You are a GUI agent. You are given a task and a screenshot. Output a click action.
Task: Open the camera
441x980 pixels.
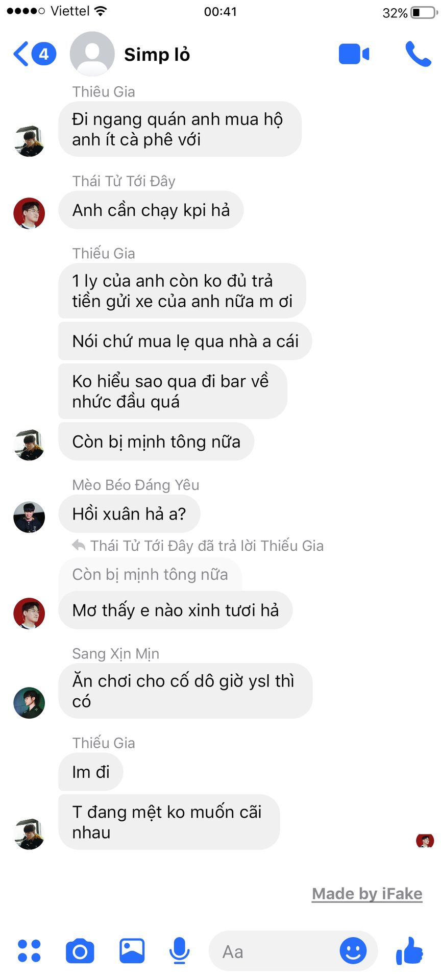pos(80,951)
